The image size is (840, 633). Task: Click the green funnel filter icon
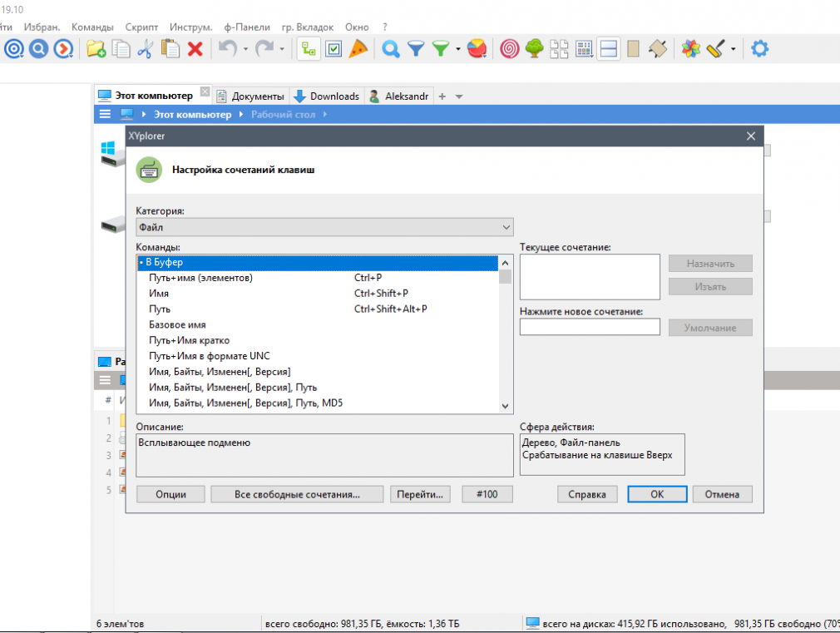click(440, 49)
